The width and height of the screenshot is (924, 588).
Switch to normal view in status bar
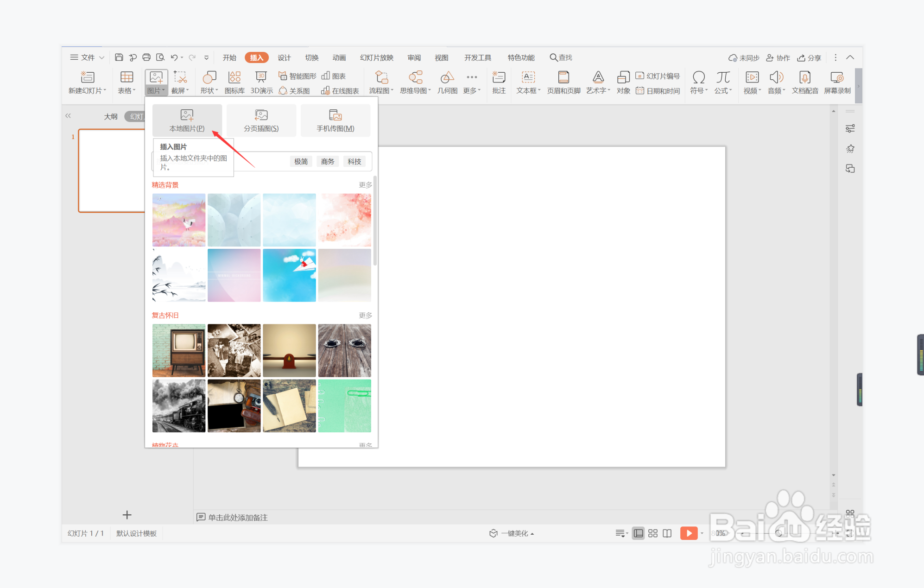638,533
